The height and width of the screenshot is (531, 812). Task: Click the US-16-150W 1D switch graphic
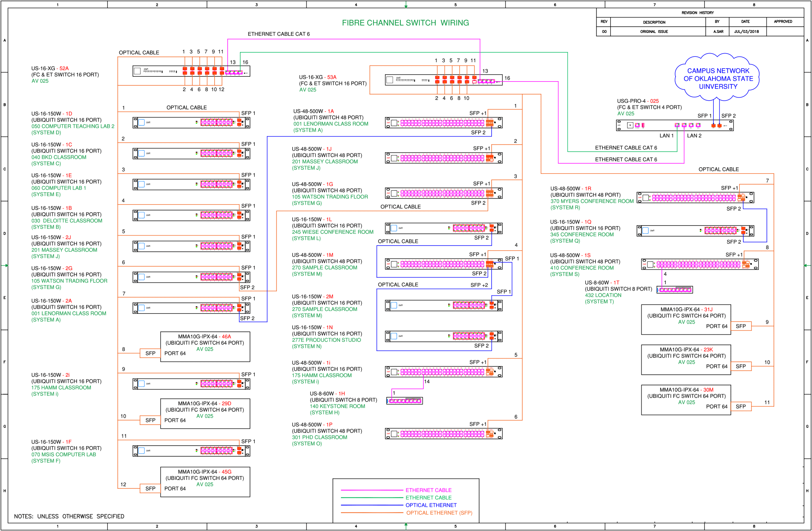point(191,123)
